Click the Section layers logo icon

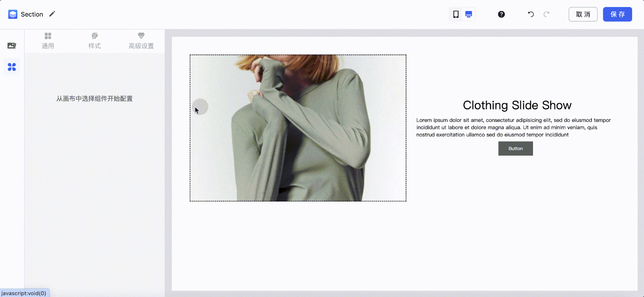(x=13, y=14)
